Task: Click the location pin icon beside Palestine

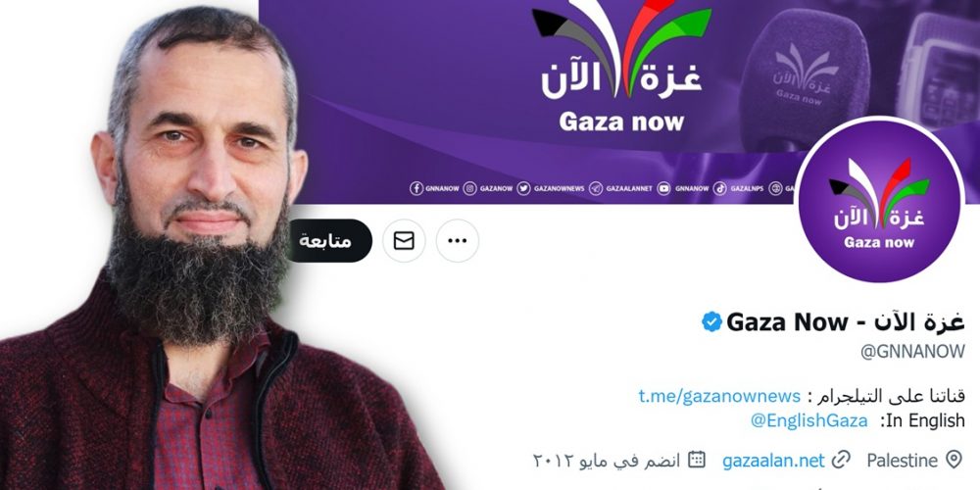Action: point(954,460)
